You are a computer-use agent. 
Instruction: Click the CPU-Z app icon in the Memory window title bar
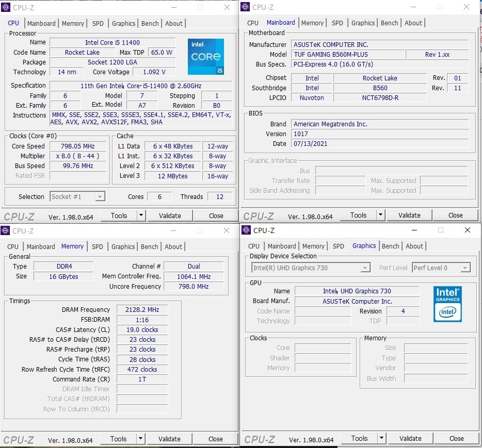[5, 230]
